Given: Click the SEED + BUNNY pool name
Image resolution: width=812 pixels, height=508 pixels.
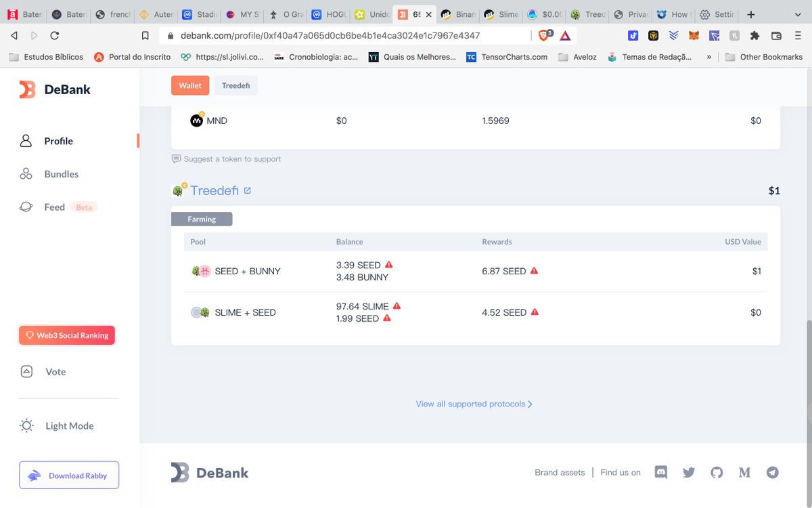Looking at the screenshot, I should coord(248,271).
